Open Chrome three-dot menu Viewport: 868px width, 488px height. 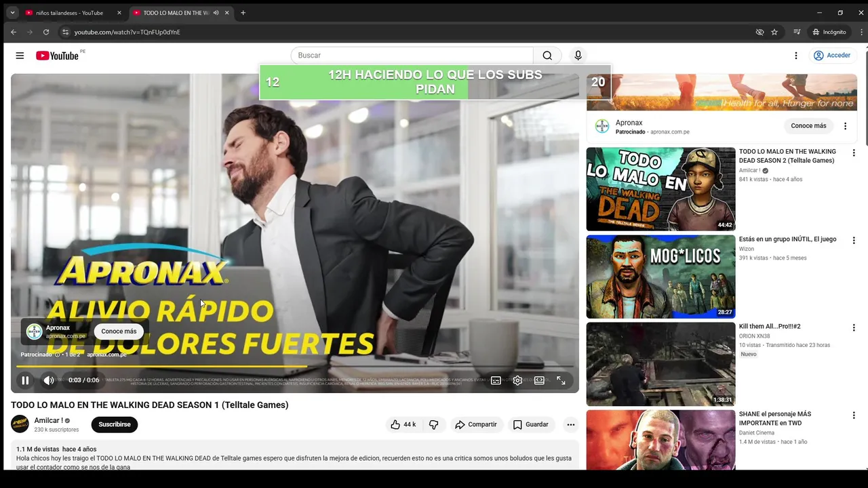point(863,32)
